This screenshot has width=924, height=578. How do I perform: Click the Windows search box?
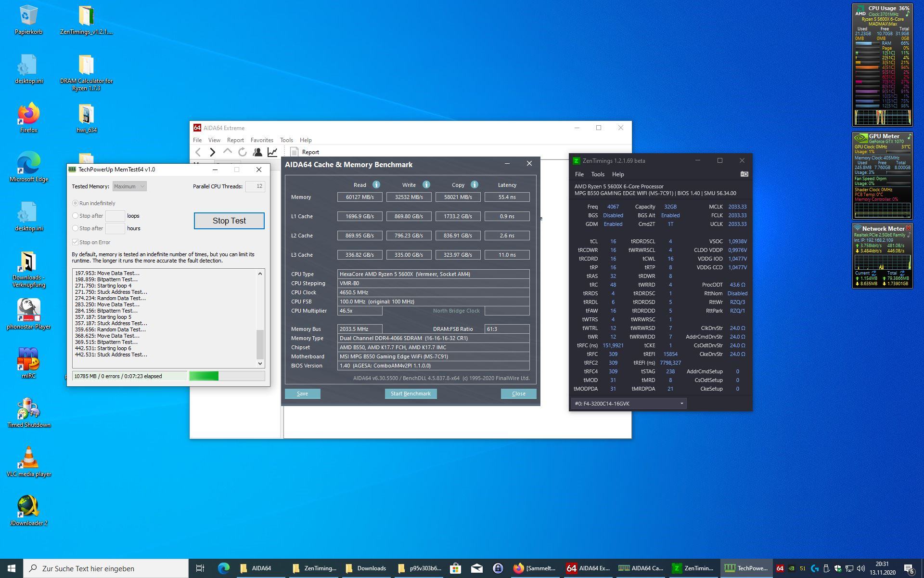pyautogui.click(x=106, y=568)
